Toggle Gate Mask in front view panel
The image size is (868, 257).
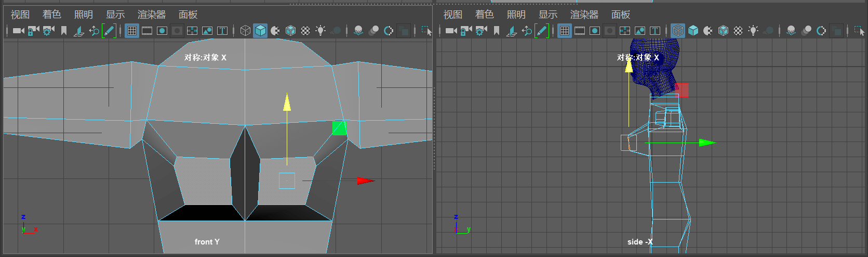[x=177, y=31]
